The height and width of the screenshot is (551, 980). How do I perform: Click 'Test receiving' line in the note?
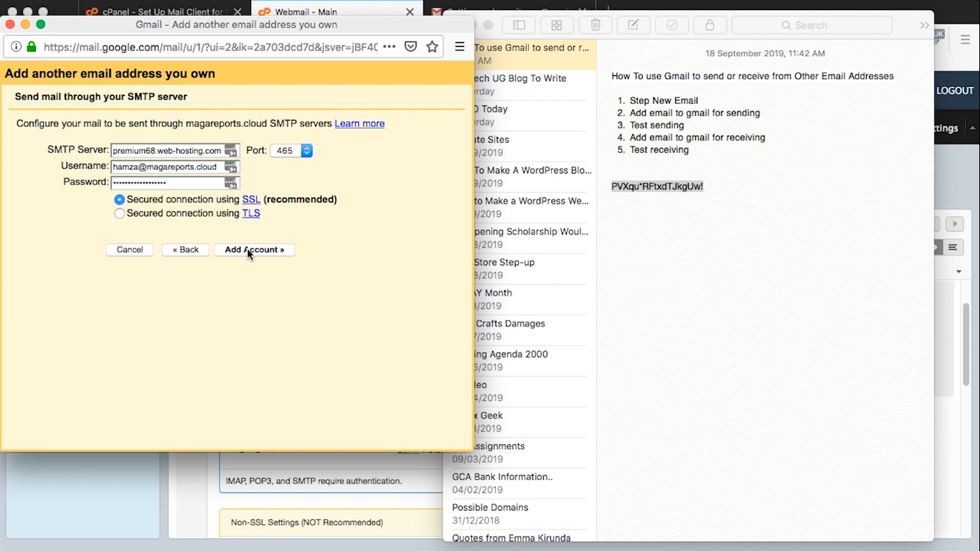click(659, 150)
